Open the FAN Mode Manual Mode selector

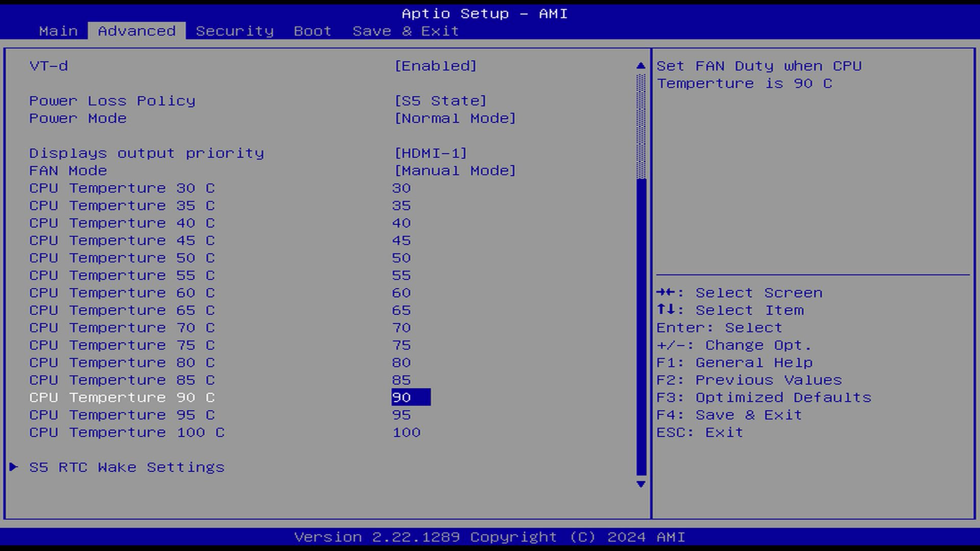pos(455,170)
